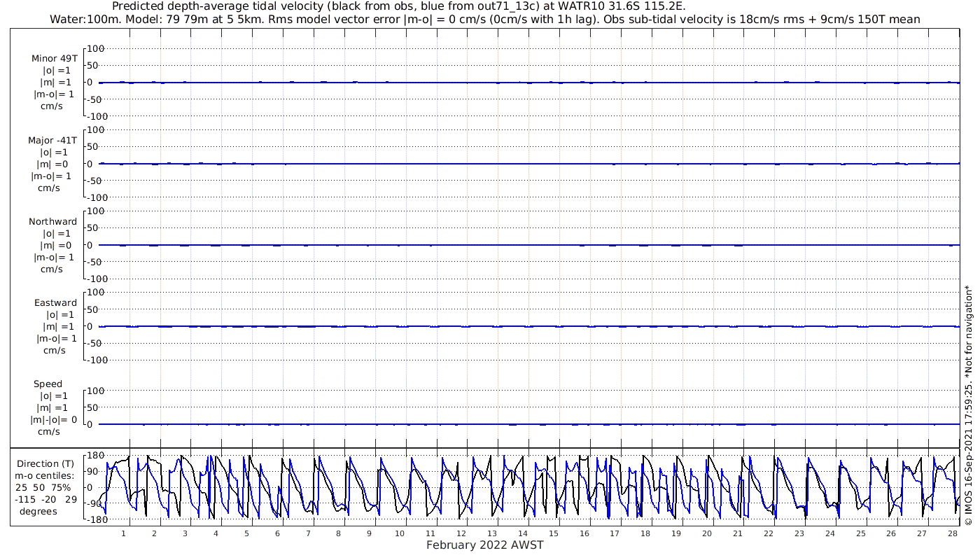Click the "m-o centiles:" text
980x560 pixels.
(x=45, y=475)
